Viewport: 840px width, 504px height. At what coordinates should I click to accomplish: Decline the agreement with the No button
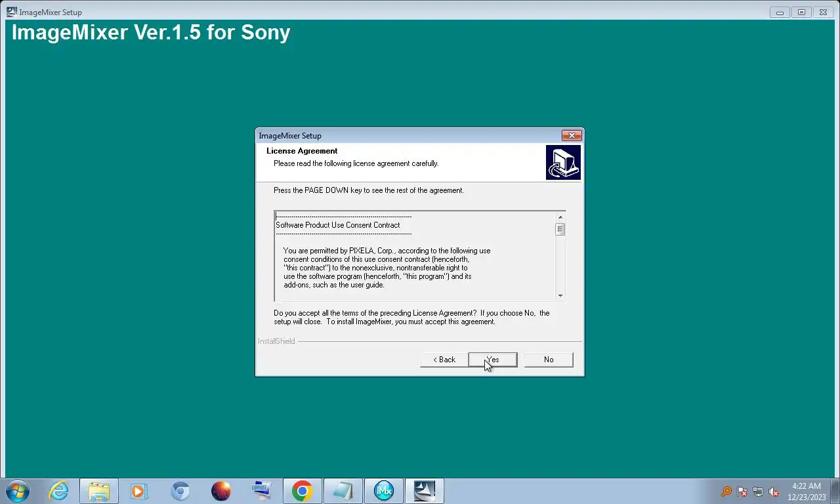pos(549,360)
